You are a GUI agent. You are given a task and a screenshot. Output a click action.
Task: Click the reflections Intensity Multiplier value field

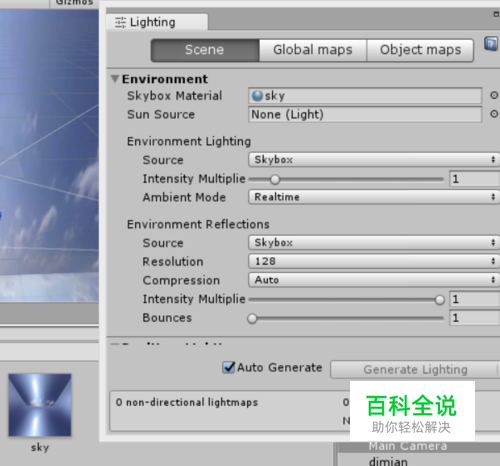click(x=474, y=299)
